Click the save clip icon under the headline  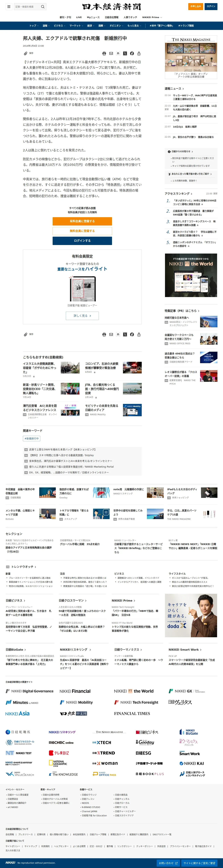point(26,53)
